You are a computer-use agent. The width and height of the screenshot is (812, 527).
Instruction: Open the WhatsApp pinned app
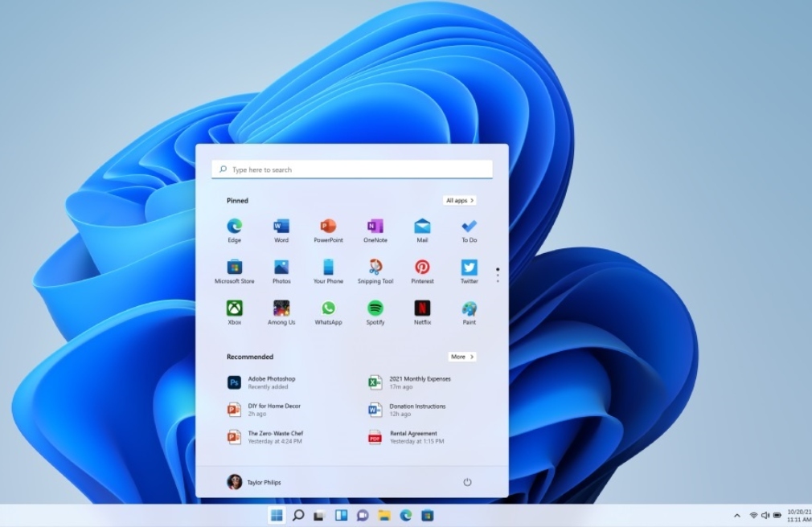click(x=328, y=313)
